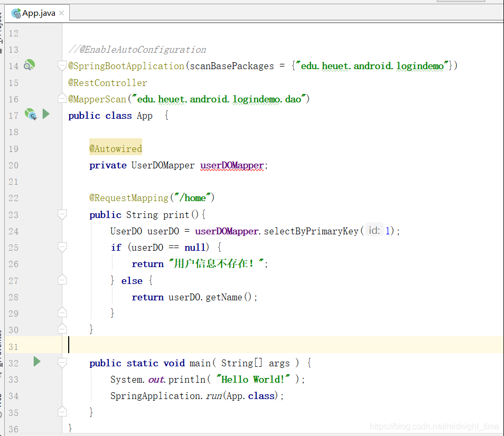Click the Spring bean gutter icon on line 14
Viewport: 504px width, 436px height.
[29, 65]
